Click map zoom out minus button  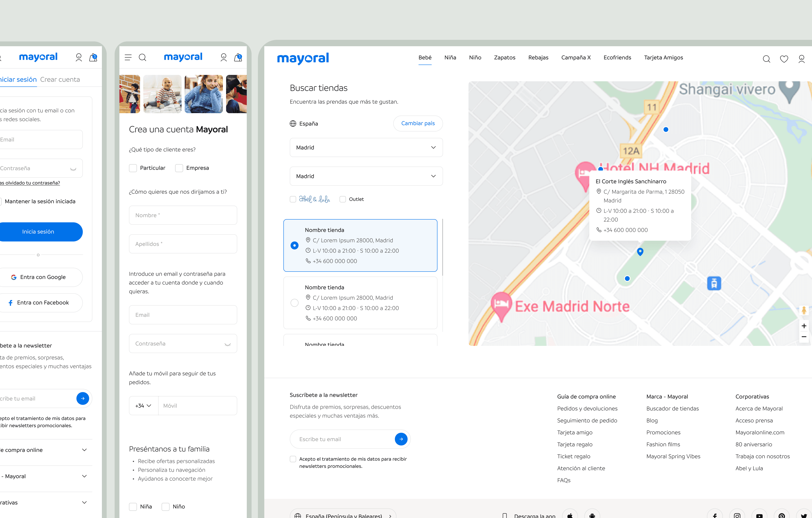804,337
